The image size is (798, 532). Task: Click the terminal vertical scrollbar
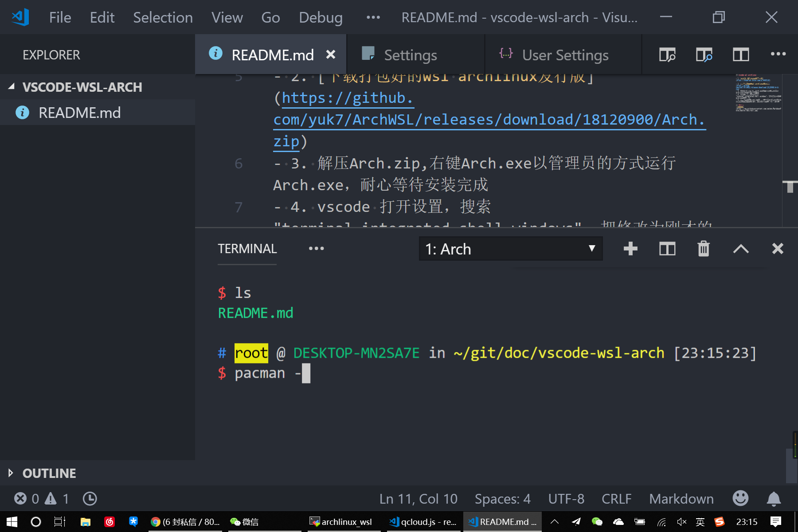tap(791, 465)
